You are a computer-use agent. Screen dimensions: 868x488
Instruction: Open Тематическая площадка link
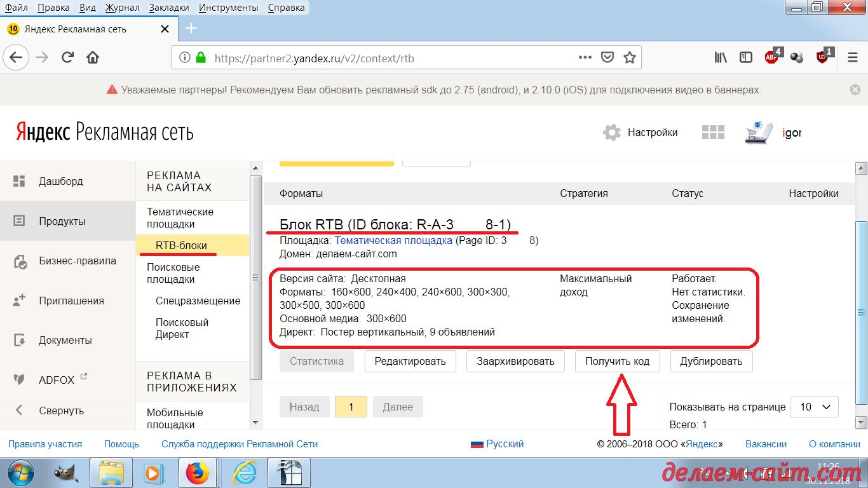coord(394,241)
